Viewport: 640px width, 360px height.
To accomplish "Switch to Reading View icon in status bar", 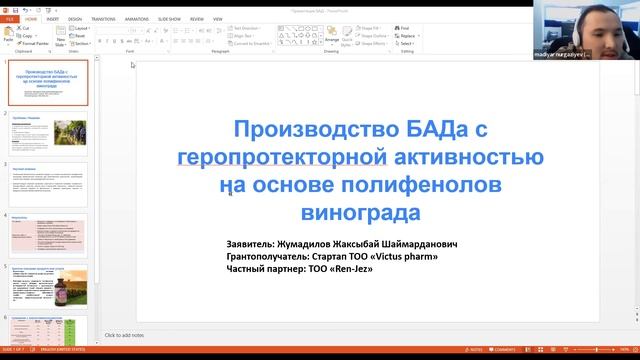I will pyautogui.click(x=553, y=350).
